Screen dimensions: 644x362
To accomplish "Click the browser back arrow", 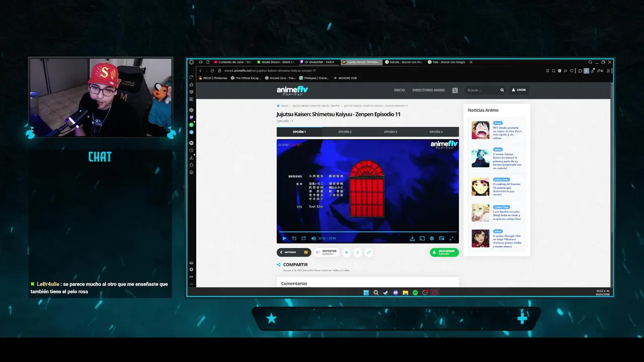I will pos(200,71).
